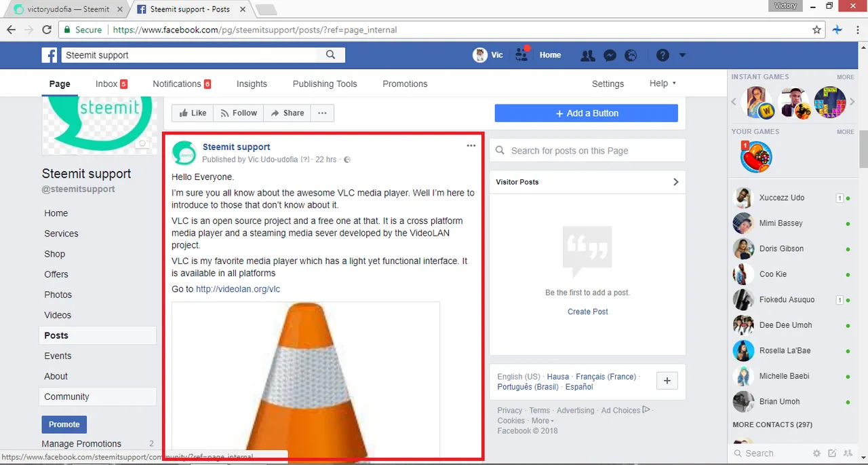This screenshot has height=465, width=868.
Task: Bookmark this page with the star icon
Action: click(x=817, y=30)
